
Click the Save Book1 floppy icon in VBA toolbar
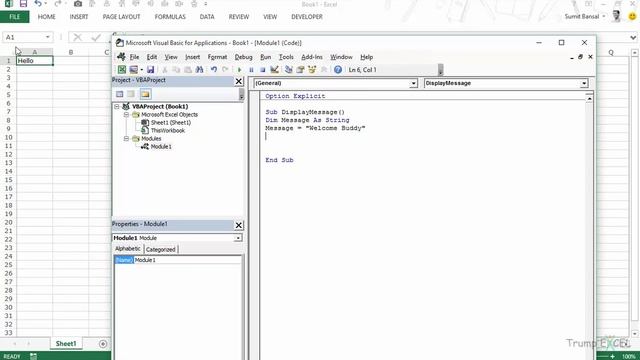[x=150, y=70]
